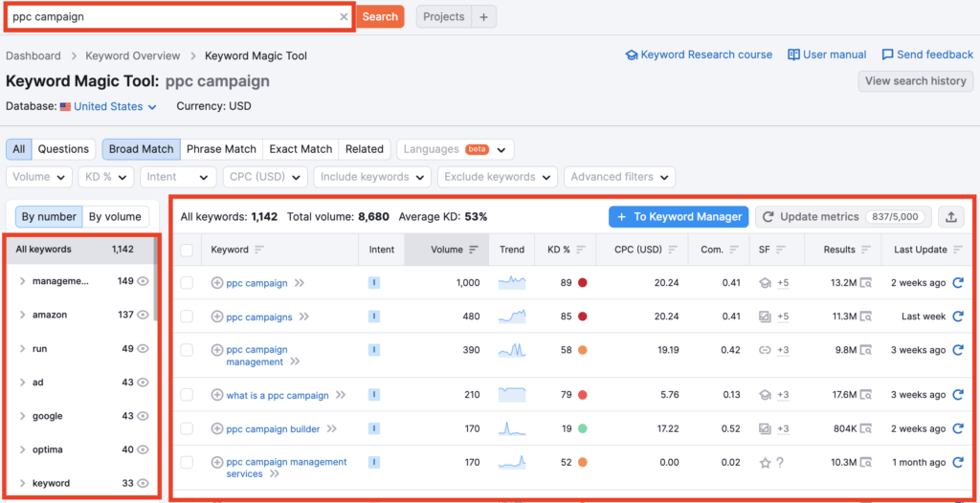Screen dimensions: 980x503
Task: Add a new project with plus icon
Action: pyautogui.click(x=483, y=17)
